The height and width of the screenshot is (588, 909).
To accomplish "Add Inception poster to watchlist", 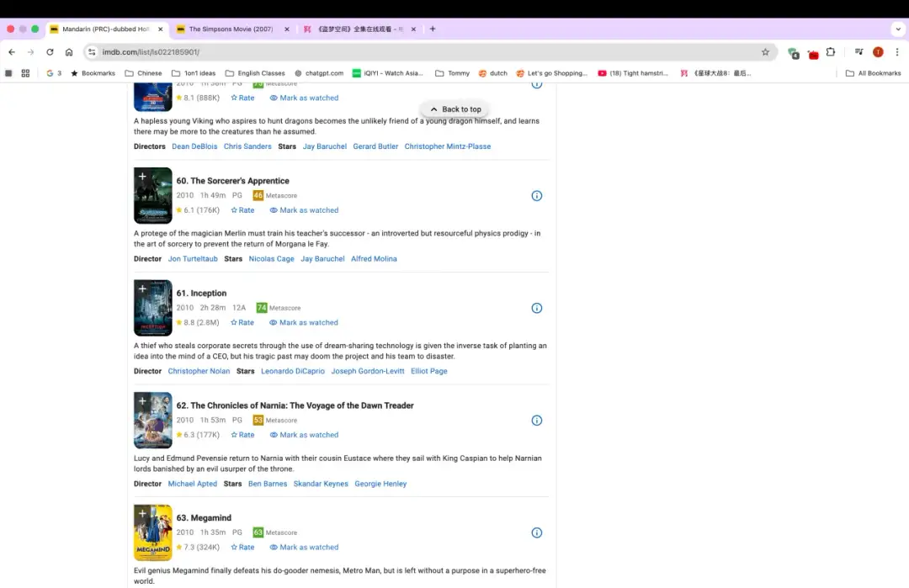I will [x=142, y=289].
